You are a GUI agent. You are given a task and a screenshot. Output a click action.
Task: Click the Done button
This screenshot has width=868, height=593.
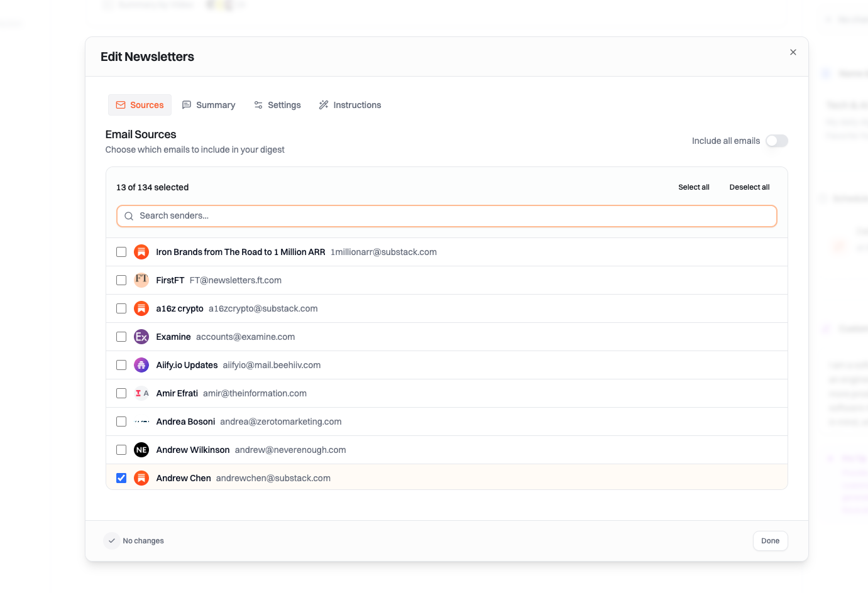[770, 541]
